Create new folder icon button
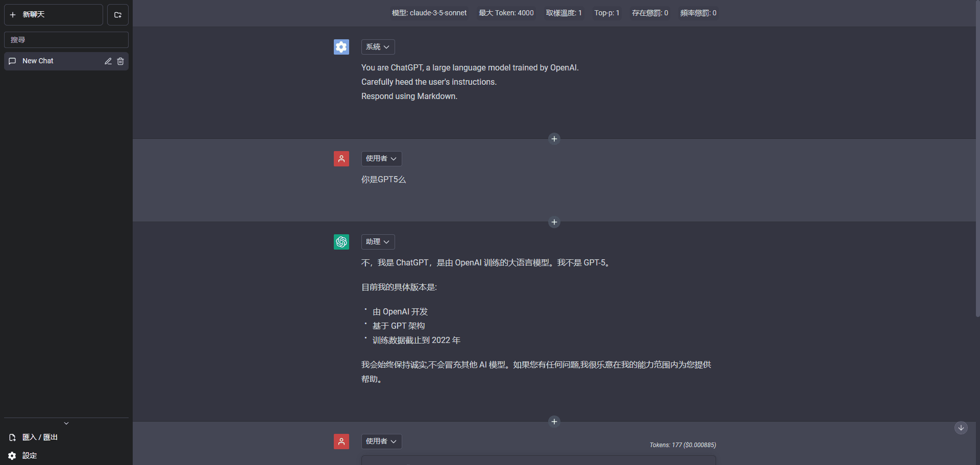980x465 pixels. point(118,15)
